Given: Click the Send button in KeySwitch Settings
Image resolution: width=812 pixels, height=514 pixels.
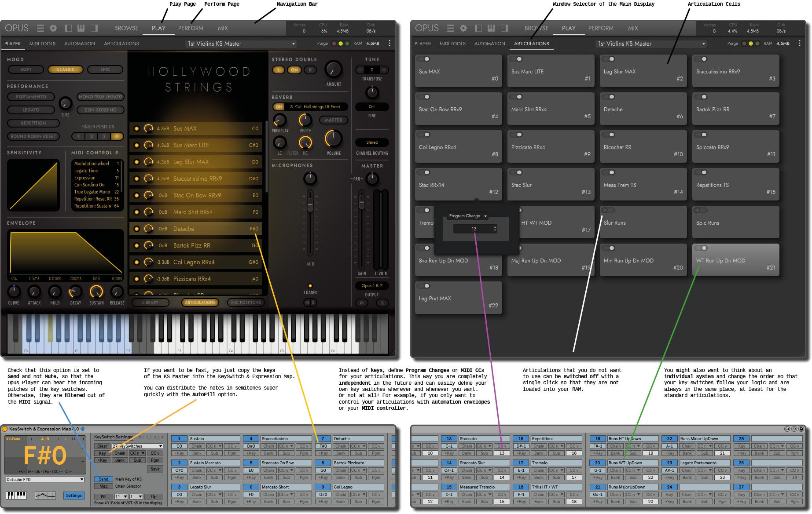Looking at the screenshot, I should (x=103, y=479).
